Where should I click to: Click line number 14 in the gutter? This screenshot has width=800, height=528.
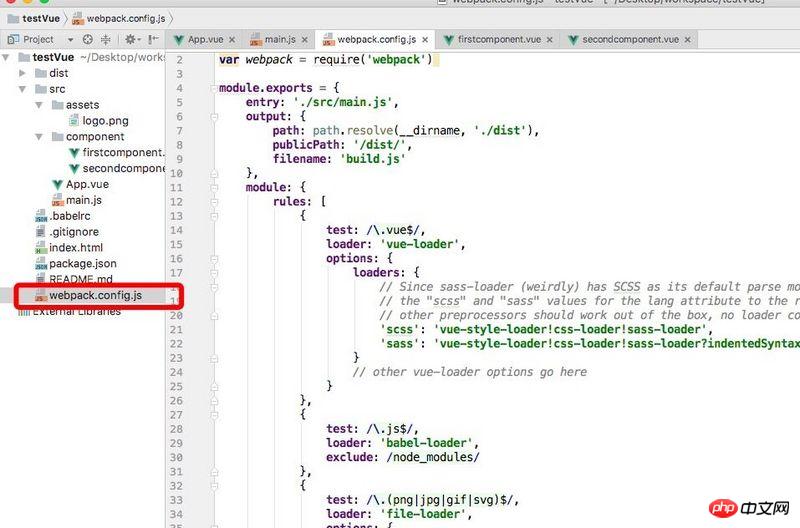pos(176,230)
